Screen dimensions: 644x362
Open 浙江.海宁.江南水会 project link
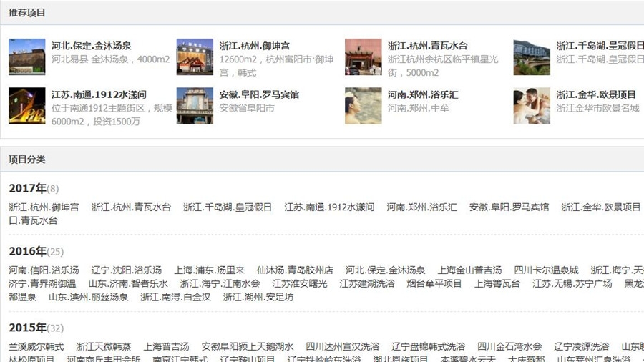[x=220, y=283]
